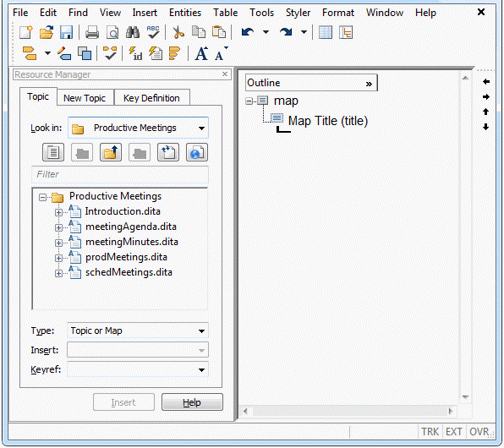The image size is (504, 448).
Task: Open the Styler menu
Action: point(298,13)
